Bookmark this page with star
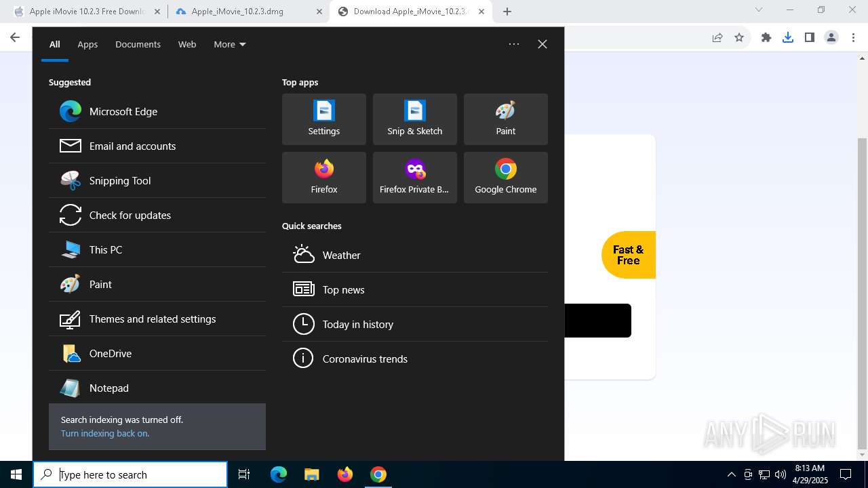The height and width of the screenshot is (488, 868). coord(739,37)
